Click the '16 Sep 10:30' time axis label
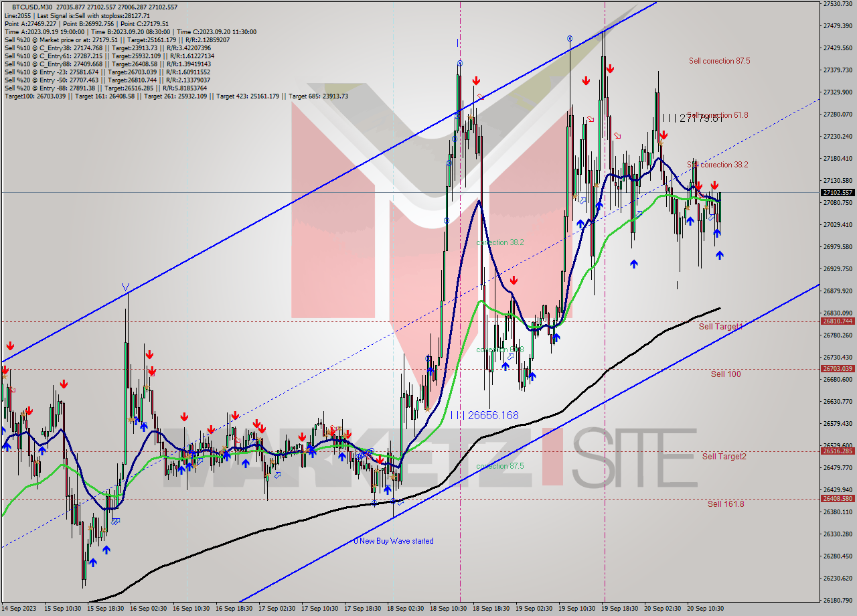Image resolution: width=857 pixels, height=616 pixels. (x=191, y=609)
